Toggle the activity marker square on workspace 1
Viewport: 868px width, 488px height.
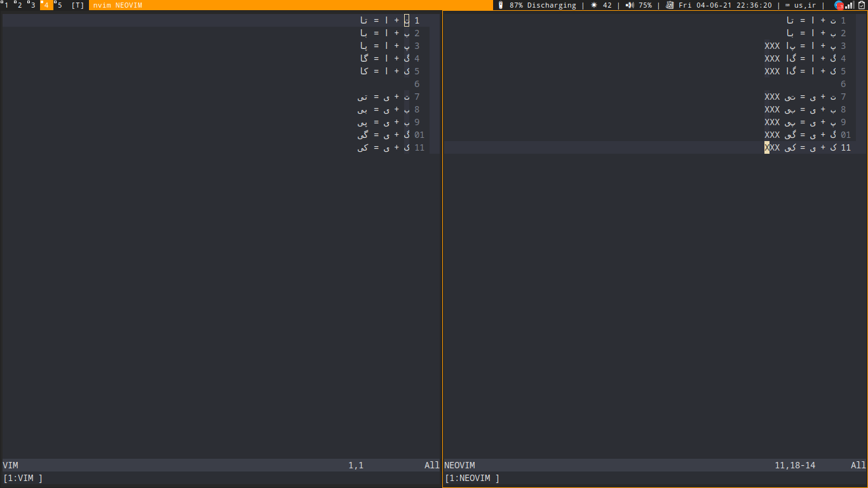pyautogui.click(x=3, y=2)
